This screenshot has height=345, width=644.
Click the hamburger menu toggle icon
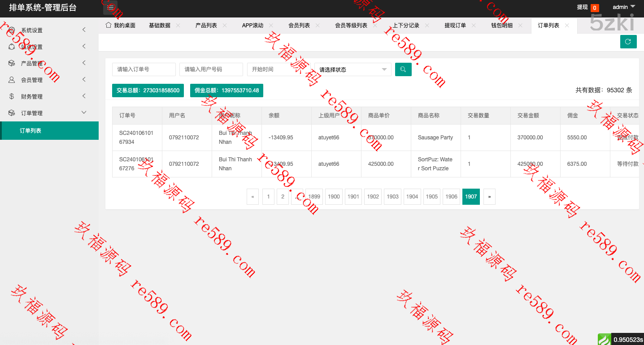111,8
